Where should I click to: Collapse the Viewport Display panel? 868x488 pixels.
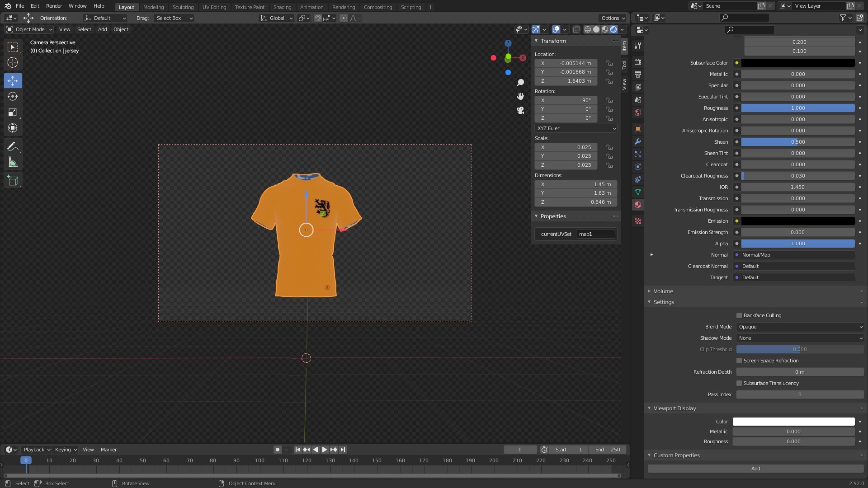point(675,408)
